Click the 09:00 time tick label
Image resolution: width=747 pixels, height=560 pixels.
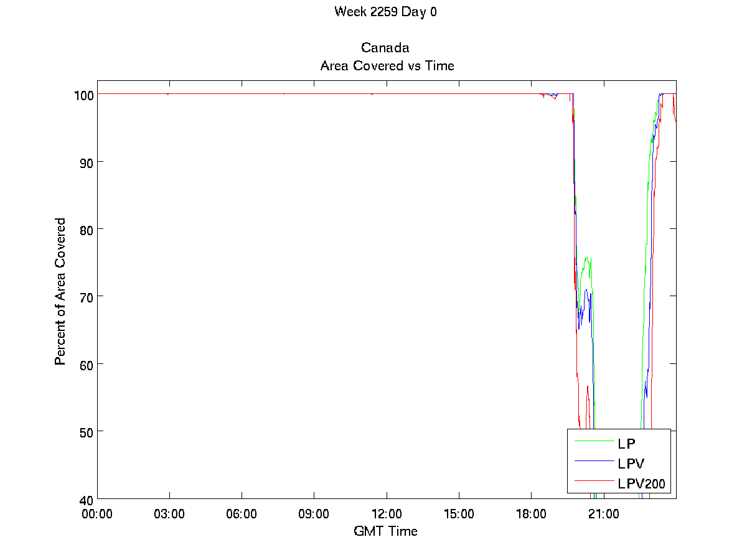click(x=314, y=514)
